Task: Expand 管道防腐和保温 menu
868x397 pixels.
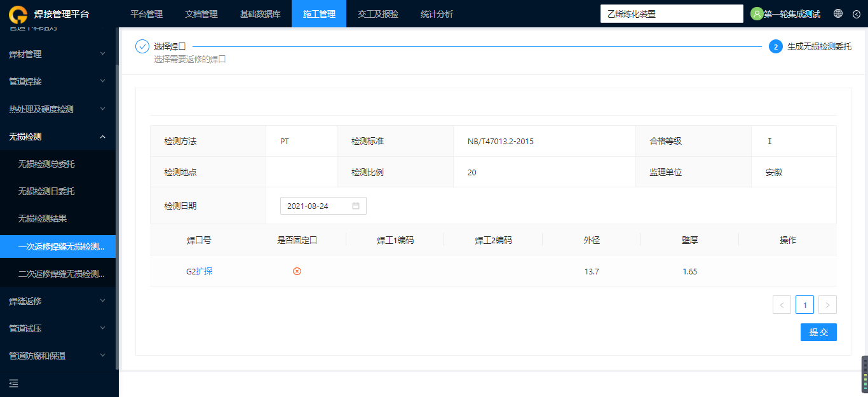Action: click(58, 356)
